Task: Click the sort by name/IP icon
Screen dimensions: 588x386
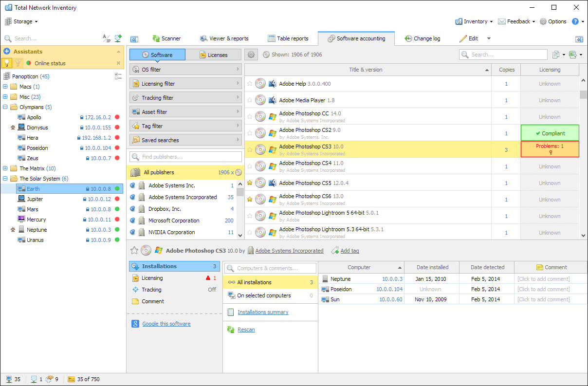Action: click(x=106, y=37)
